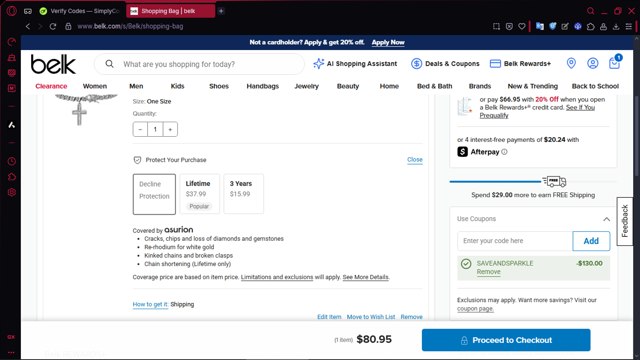The image size is (640, 360).
Task: Click the Add coupon button
Action: click(x=591, y=241)
